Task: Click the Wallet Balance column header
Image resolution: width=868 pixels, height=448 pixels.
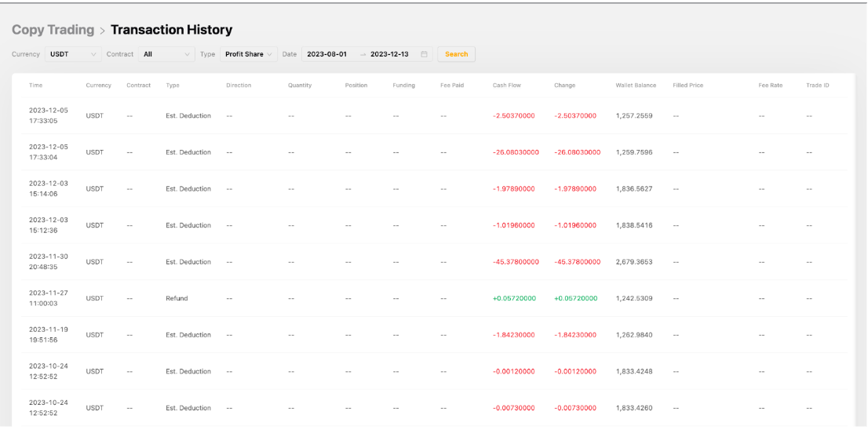Action: coord(636,85)
